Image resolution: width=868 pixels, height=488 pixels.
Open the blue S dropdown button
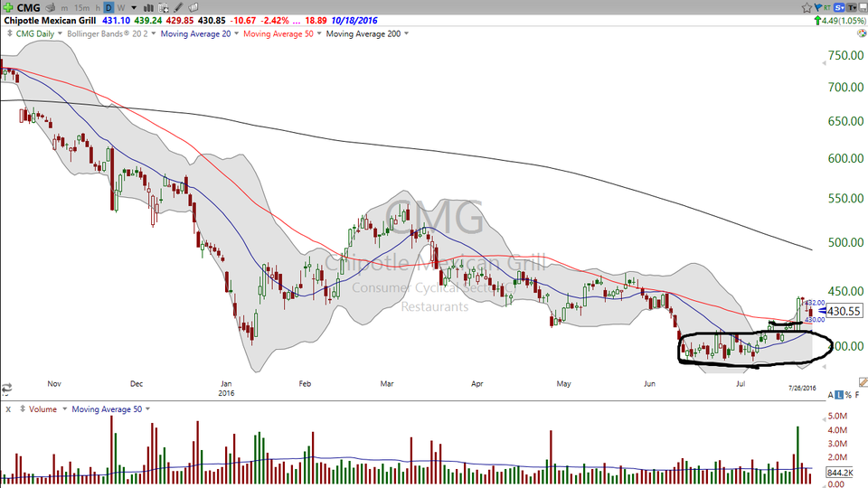839,8
